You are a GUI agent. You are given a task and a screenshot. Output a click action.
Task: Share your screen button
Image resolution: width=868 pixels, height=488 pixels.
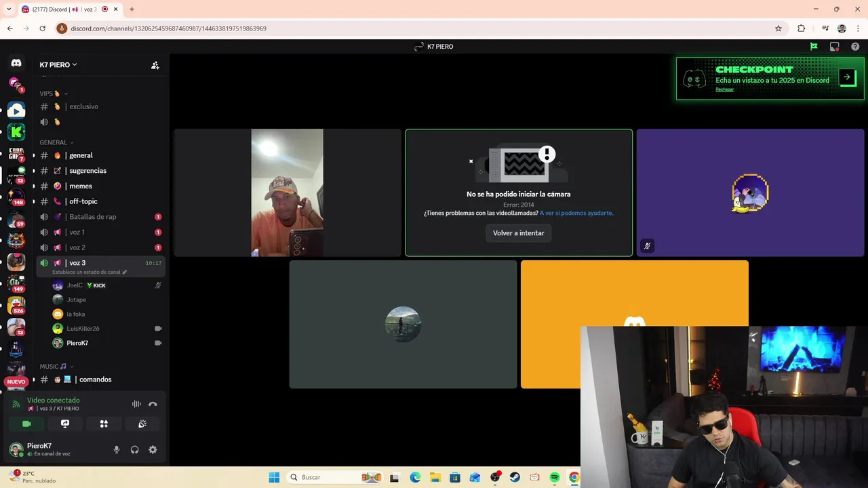[x=65, y=424]
